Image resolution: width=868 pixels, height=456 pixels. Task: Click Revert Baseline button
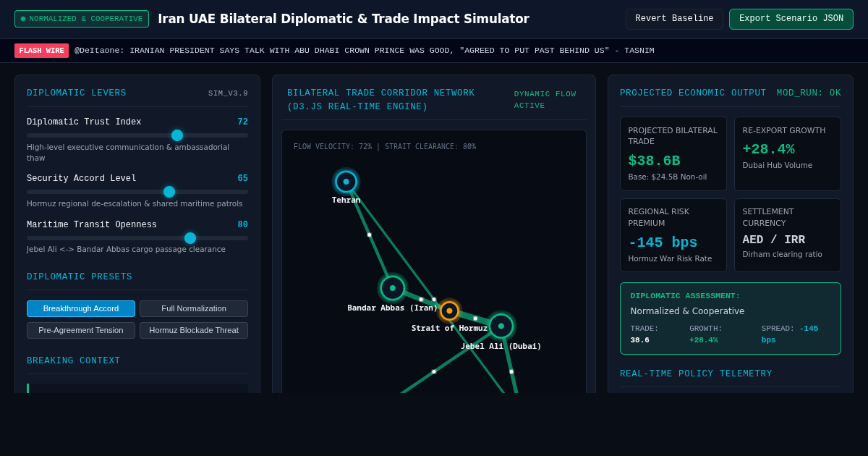(x=674, y=19)
